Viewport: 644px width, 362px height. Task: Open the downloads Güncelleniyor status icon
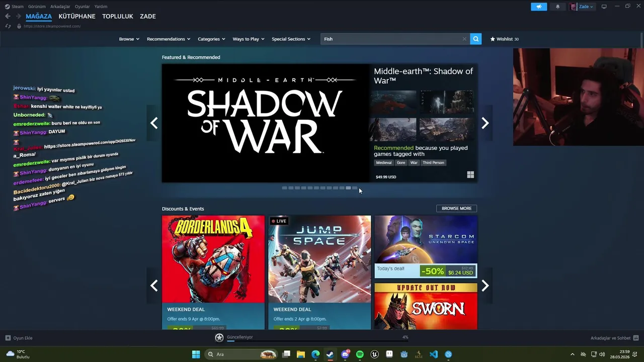[x=219, y=338]
